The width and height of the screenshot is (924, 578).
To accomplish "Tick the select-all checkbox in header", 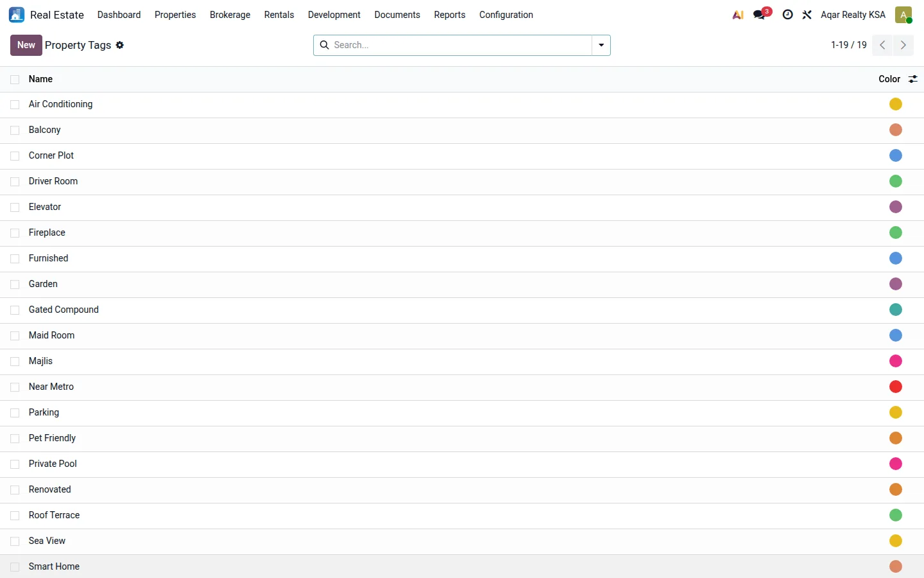I will (x=15, y=80).
